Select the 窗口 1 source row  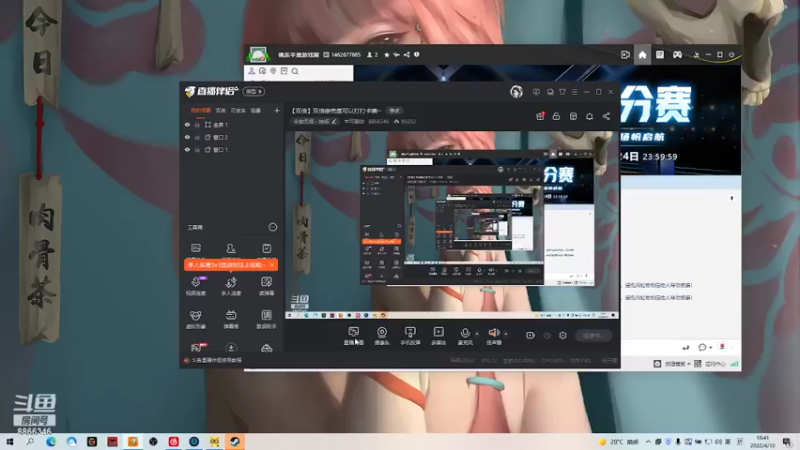[232, 150]
